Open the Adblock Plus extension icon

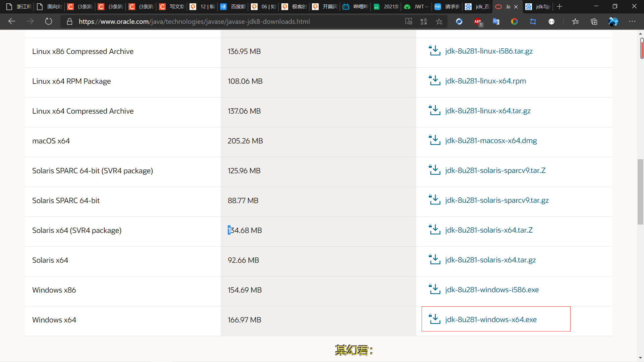pos(478,21)
